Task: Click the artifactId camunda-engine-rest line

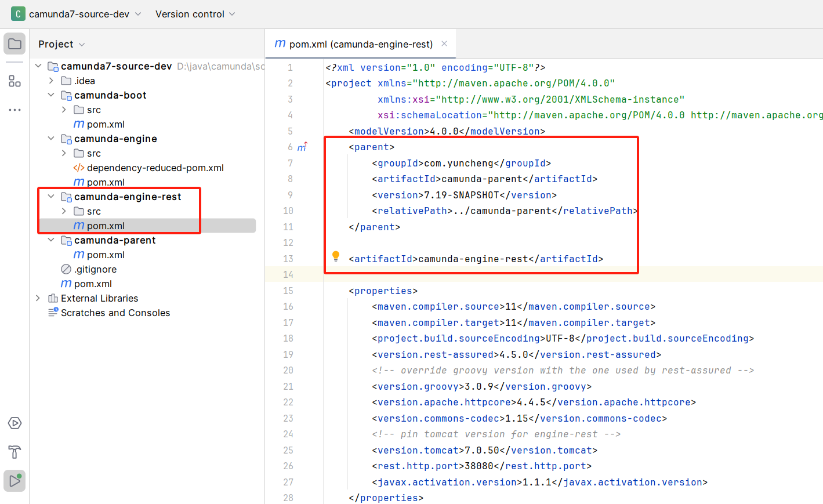Action: (476, 259)
